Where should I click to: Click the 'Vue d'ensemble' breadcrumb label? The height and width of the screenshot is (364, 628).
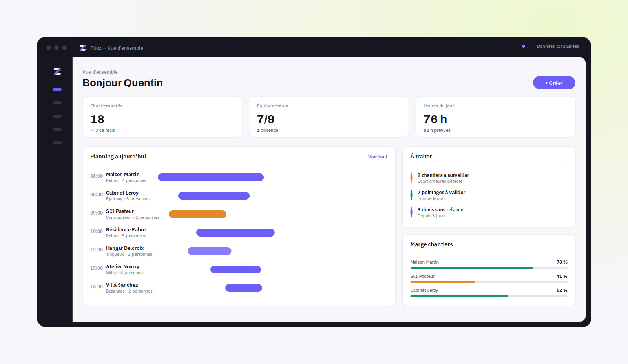[x=100, y=72]
